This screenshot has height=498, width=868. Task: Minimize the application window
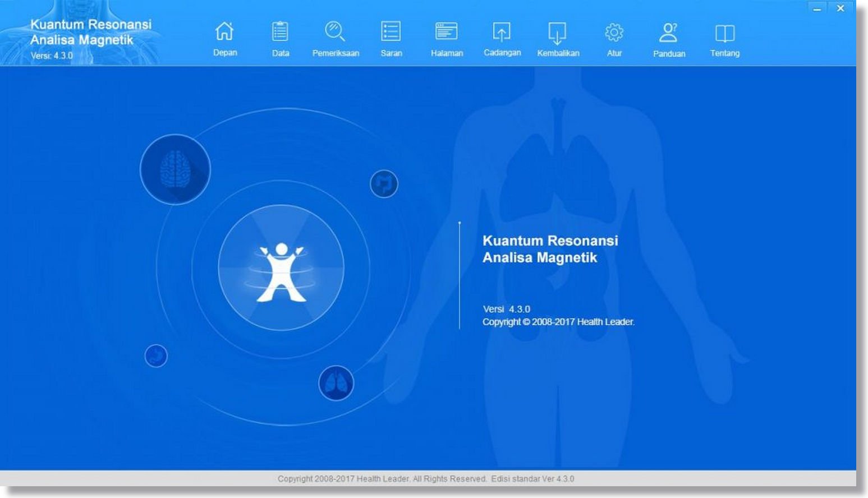click(817, 8)
